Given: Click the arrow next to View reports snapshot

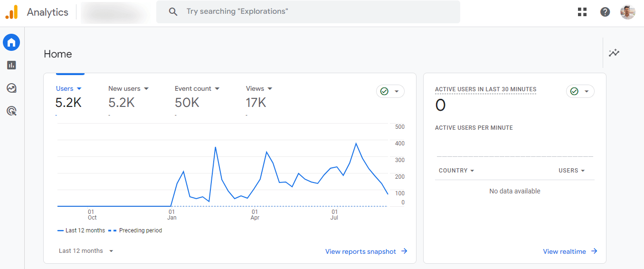Looking at the screenshot, I should [x=404, y=251].
